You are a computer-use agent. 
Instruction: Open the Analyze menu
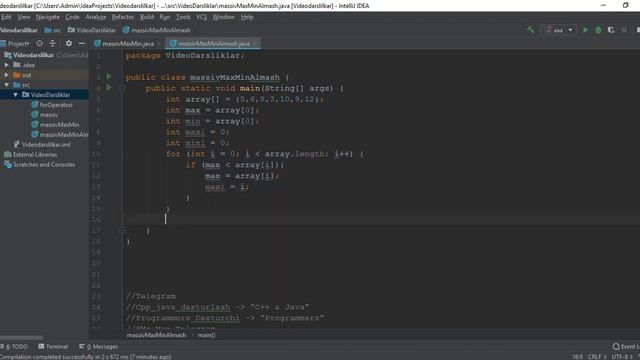click(x=96, y=17)
